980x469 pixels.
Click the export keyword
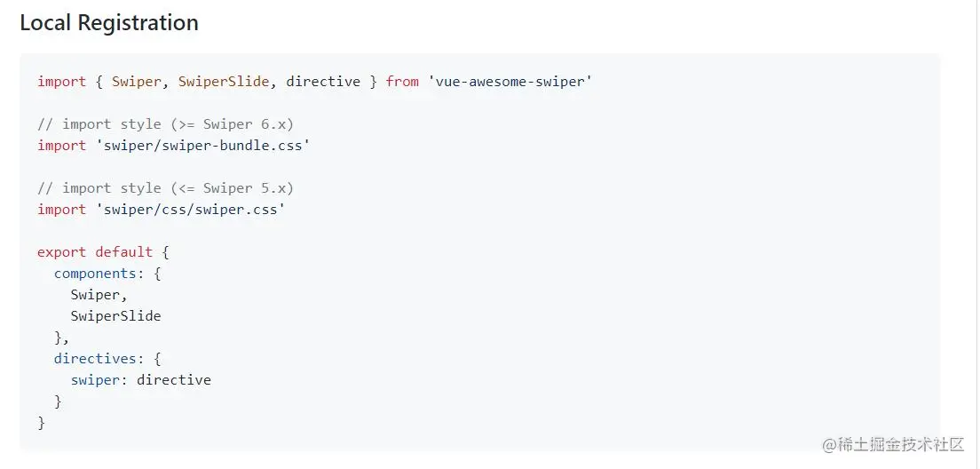click(62, 252)
